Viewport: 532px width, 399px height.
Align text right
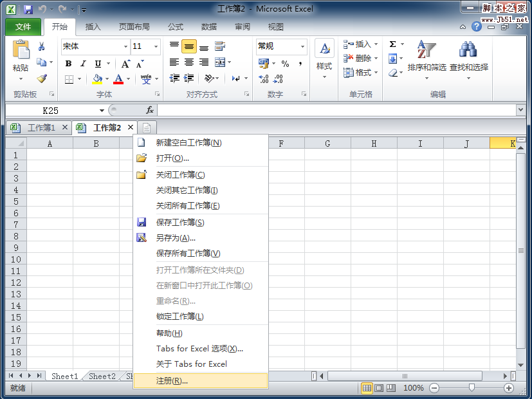click(204, 62)
